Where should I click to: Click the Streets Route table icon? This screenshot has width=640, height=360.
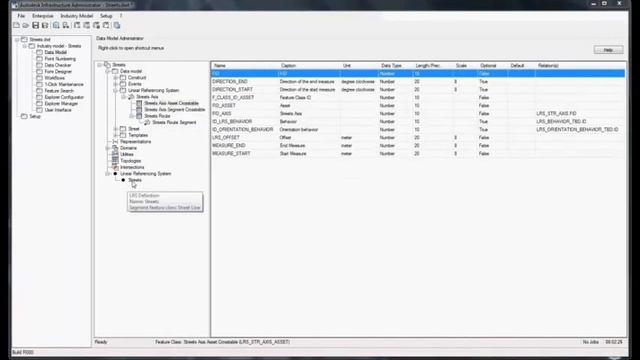(x=139, y=116)
